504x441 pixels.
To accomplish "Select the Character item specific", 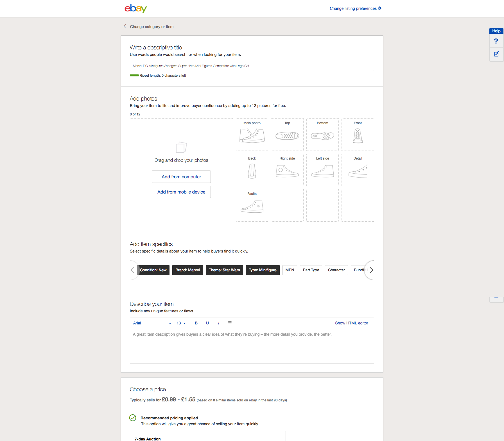I will (336, 270).
